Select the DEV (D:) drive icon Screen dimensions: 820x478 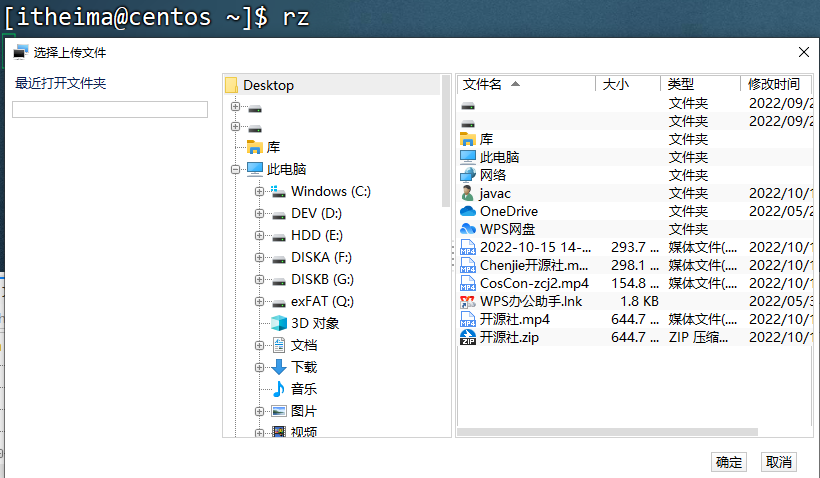(279, 214)
